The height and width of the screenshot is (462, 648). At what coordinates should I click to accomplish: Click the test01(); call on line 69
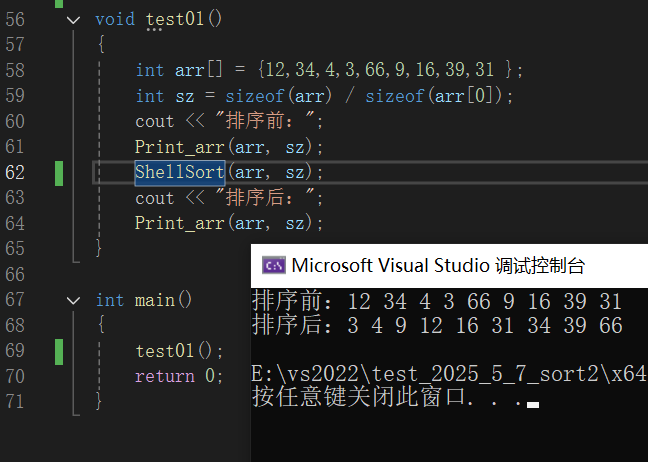click(179, 351)
